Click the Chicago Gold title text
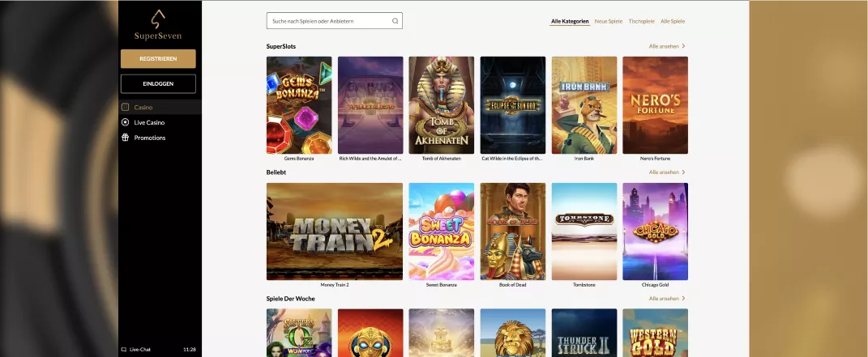868x357 pixels. [x=656, y=285]
